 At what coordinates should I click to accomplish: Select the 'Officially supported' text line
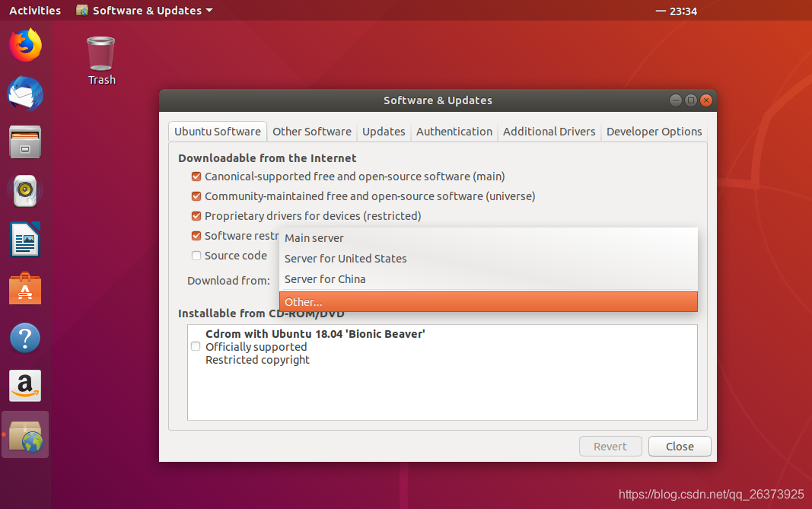pos(256,347)
